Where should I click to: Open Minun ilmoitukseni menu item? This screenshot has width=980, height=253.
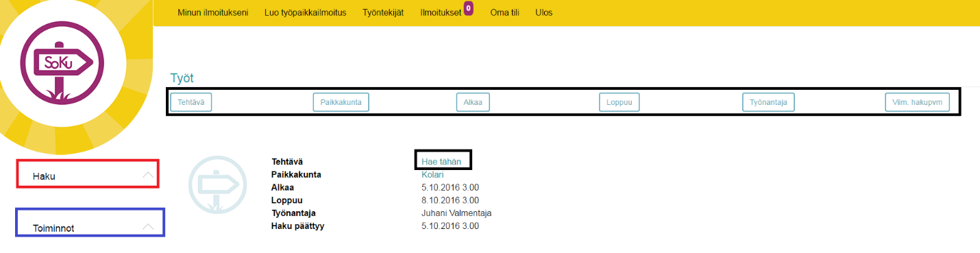coord(212,12)
